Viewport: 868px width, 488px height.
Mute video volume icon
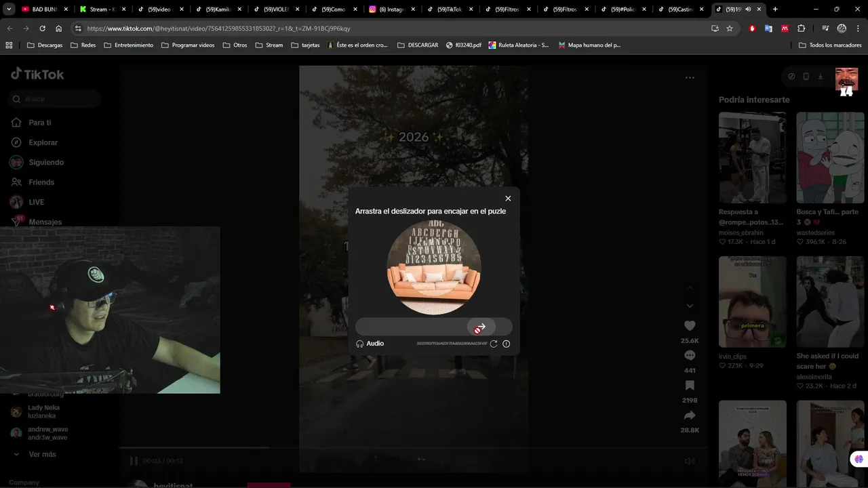[690, 461]
